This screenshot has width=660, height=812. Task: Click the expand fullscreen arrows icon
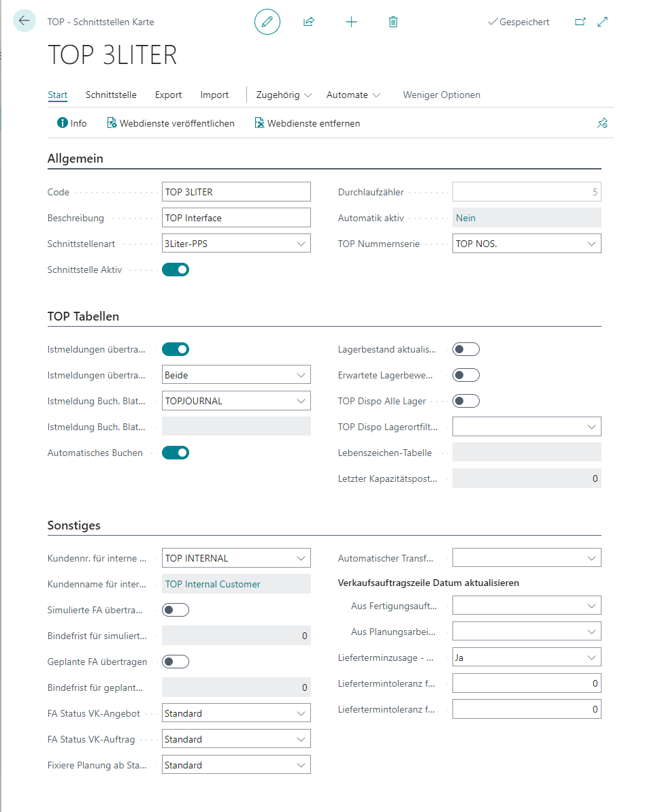pos(602,22)
